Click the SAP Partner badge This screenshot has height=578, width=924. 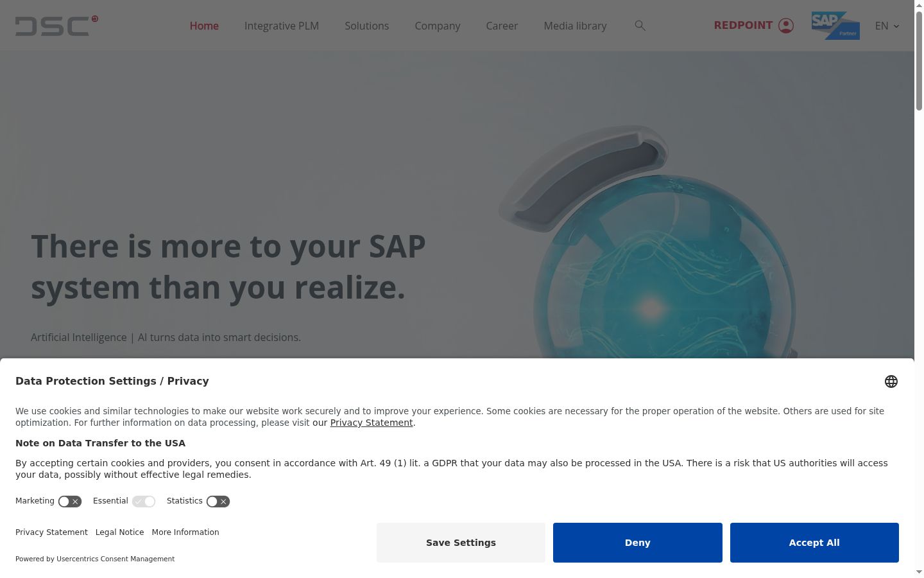point(835,26)
